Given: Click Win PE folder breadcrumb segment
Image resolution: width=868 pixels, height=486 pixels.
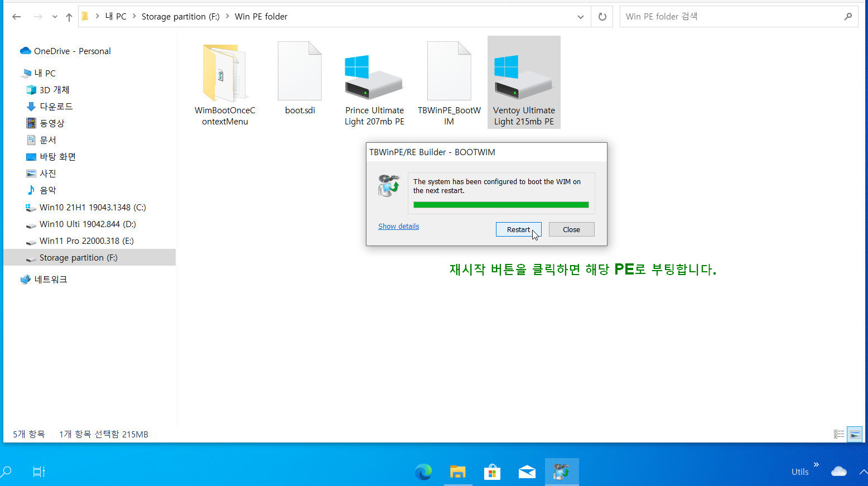Looking at the screenshot, I should [x=261, y=17].
